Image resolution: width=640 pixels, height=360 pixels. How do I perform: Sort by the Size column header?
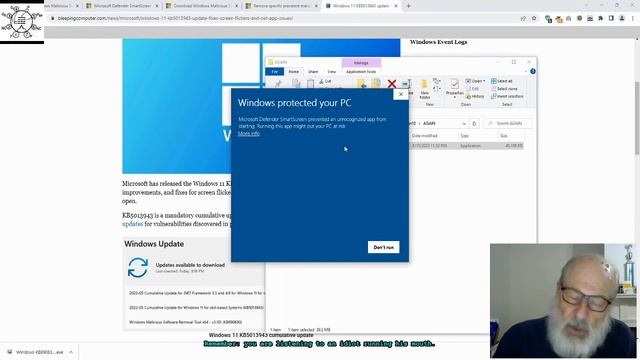click(x=504, y=136)
